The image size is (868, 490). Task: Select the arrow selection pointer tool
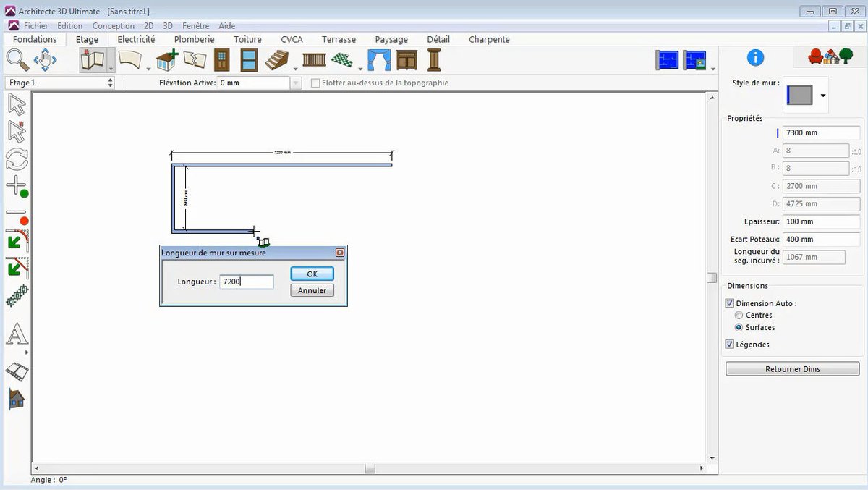click(x=17, y=104)
